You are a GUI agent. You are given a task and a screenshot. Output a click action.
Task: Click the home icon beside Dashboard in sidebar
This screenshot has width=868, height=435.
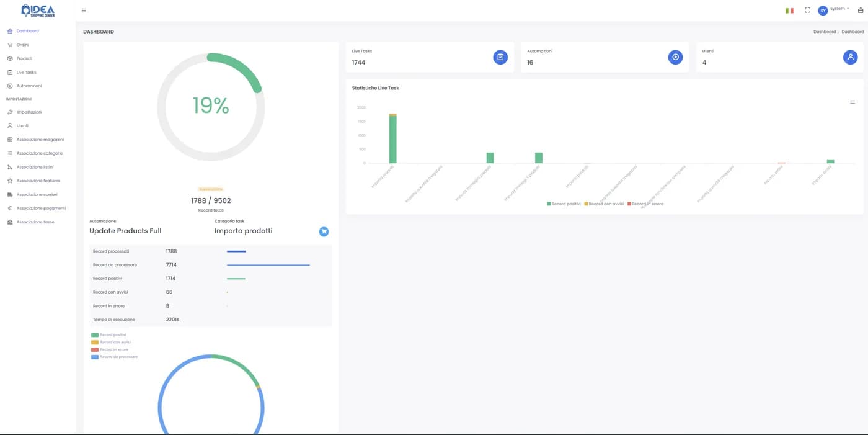pyautogui.click(x=10, y=31)
